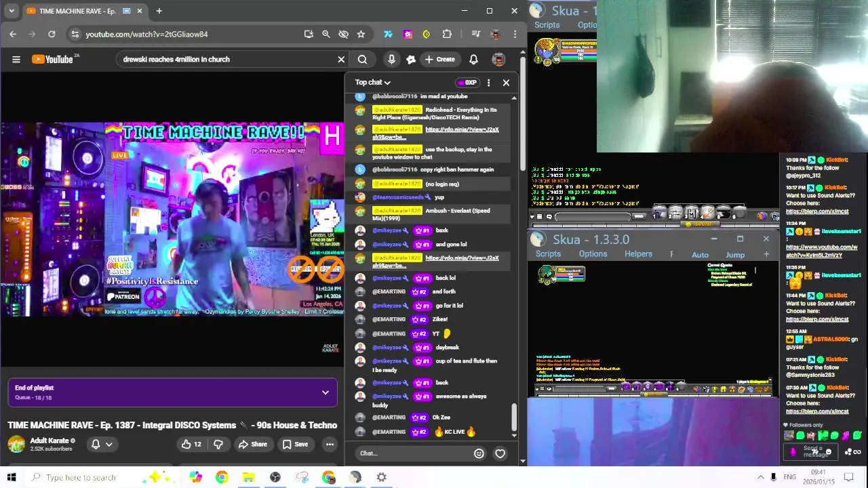
Task: Open File Explorer from the taskbar
Action: pyautogui.click(x=248, y=477)
